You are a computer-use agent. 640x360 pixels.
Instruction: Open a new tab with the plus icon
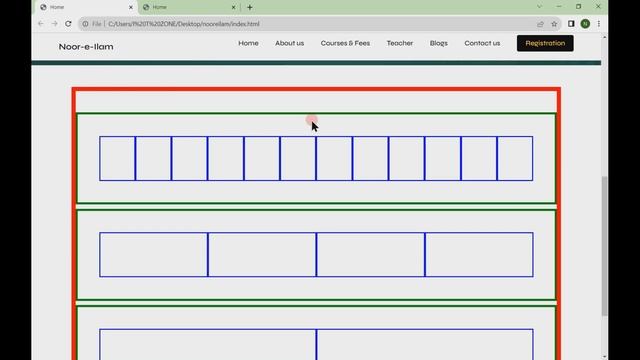point(250,7)
